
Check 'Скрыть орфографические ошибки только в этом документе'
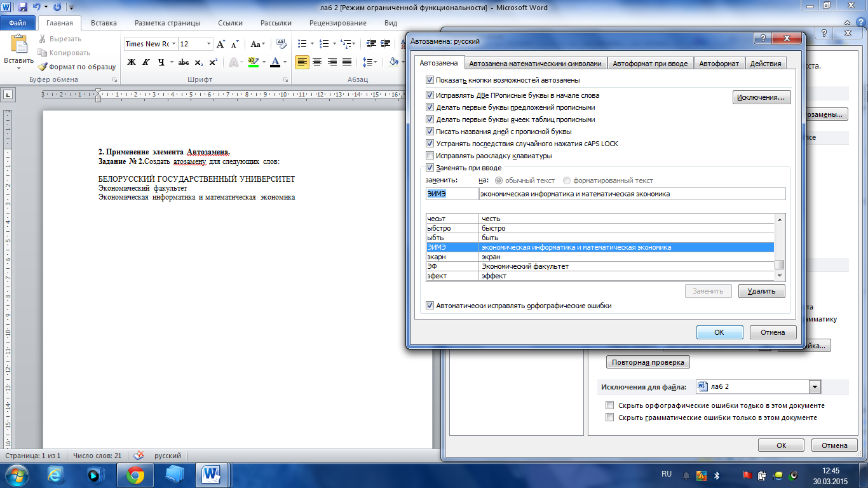(610, 405)
